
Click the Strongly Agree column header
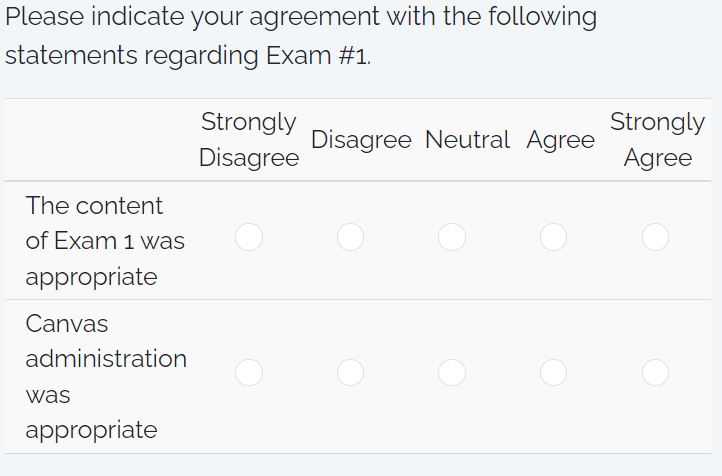tap(657, 140)
